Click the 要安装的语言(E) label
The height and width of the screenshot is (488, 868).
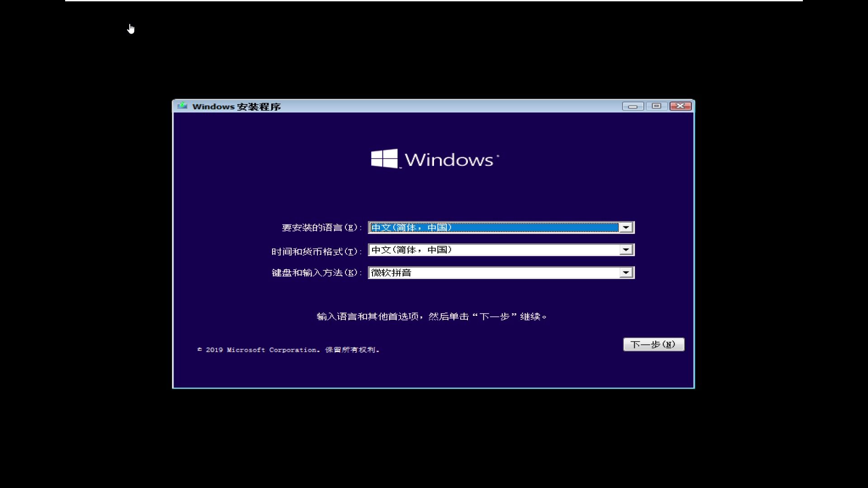pos(321,228)
